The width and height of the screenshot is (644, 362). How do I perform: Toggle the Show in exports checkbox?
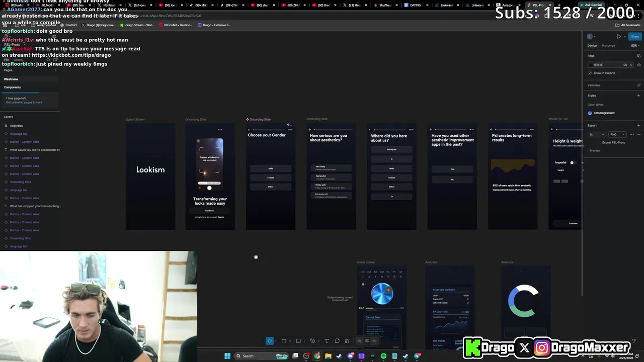(x=590, y=73)
